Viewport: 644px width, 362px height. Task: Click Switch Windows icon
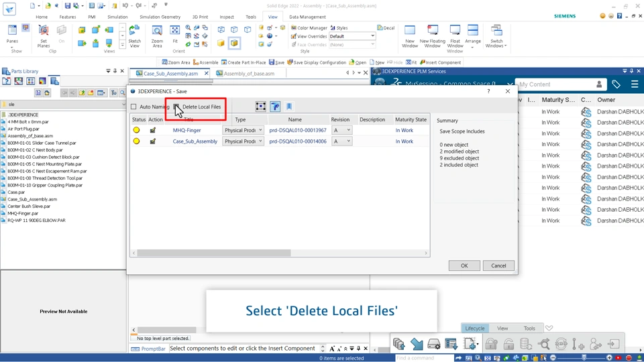pos(496,36)
